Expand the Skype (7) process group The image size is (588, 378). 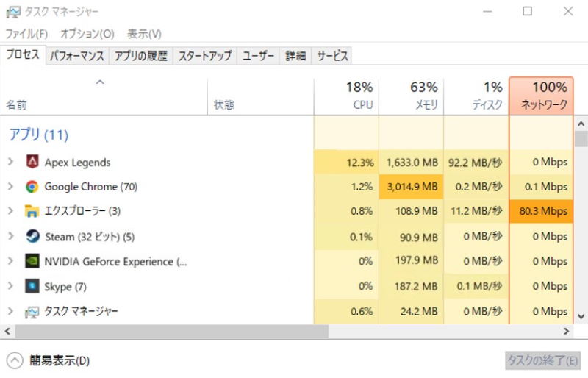tap(10, 286)
